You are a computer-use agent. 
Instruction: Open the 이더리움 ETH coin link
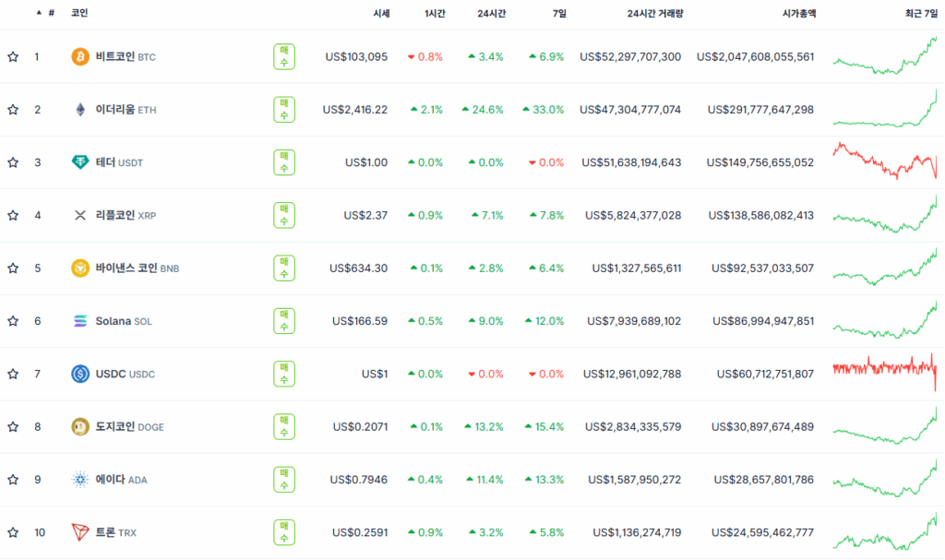point(126,110)
